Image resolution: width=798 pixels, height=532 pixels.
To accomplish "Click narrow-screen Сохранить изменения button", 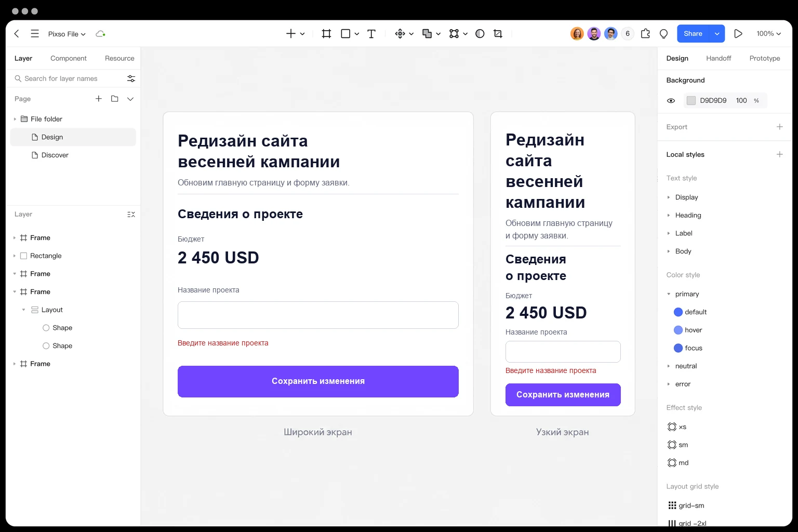I will 563,395.
